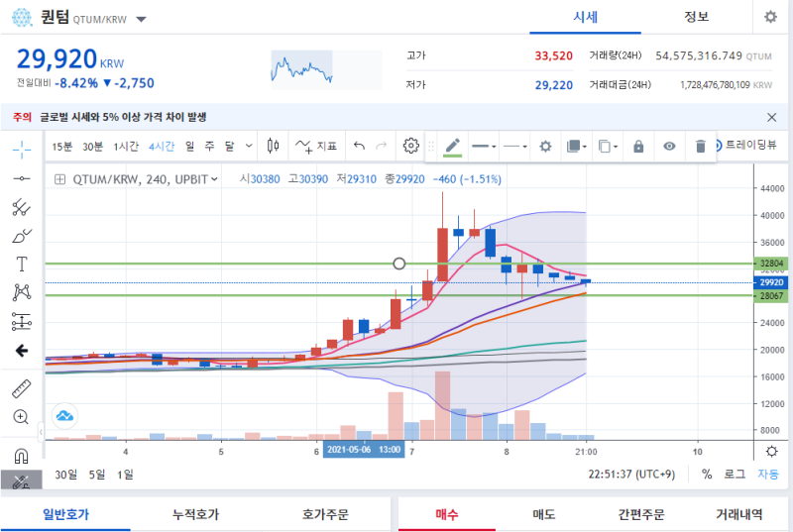
Task: Switch to the 정보 tab
Action: [697, 18]
